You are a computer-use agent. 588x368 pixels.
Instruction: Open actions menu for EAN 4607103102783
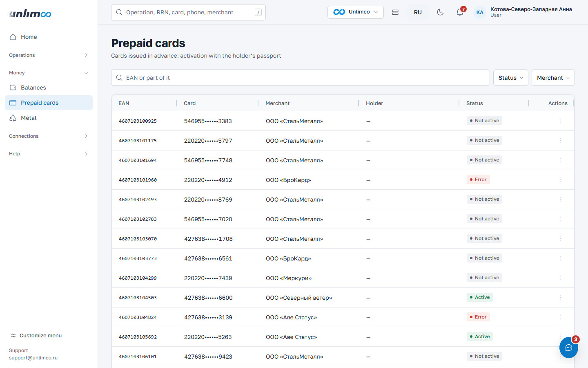[561, 219]
